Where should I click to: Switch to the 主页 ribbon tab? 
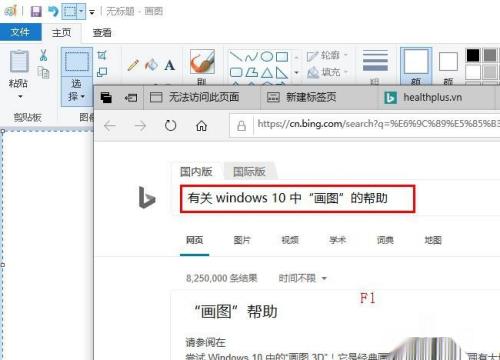pyautogui.click(x=61, y=33)
